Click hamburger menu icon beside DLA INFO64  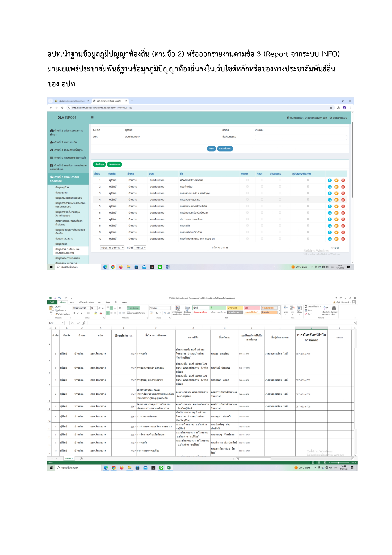(92, 118)
